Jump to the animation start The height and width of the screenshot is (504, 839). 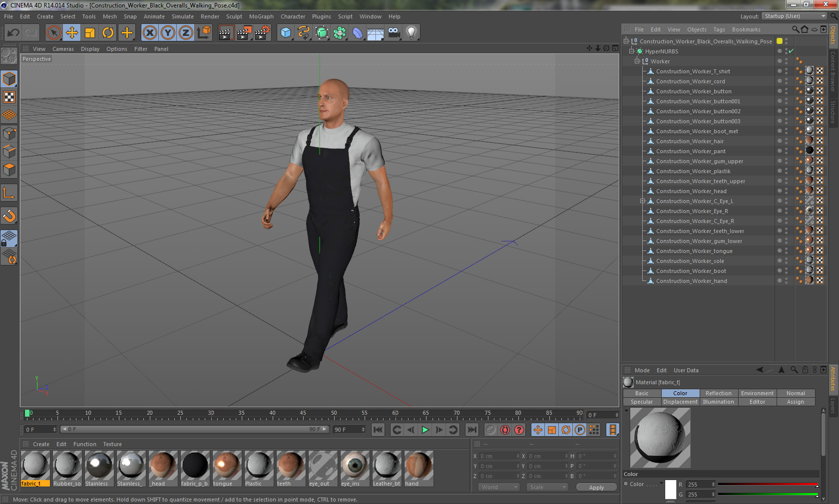[378, 430]
